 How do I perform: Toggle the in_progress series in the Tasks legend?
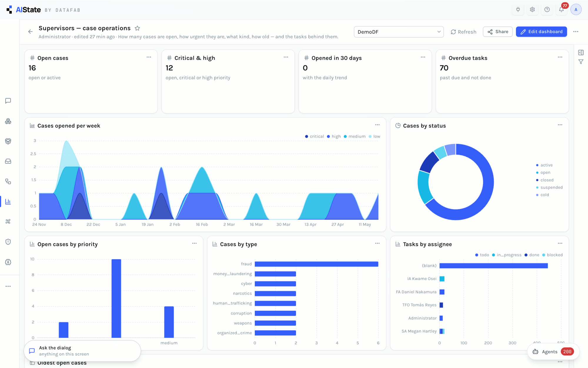[507, 255]
